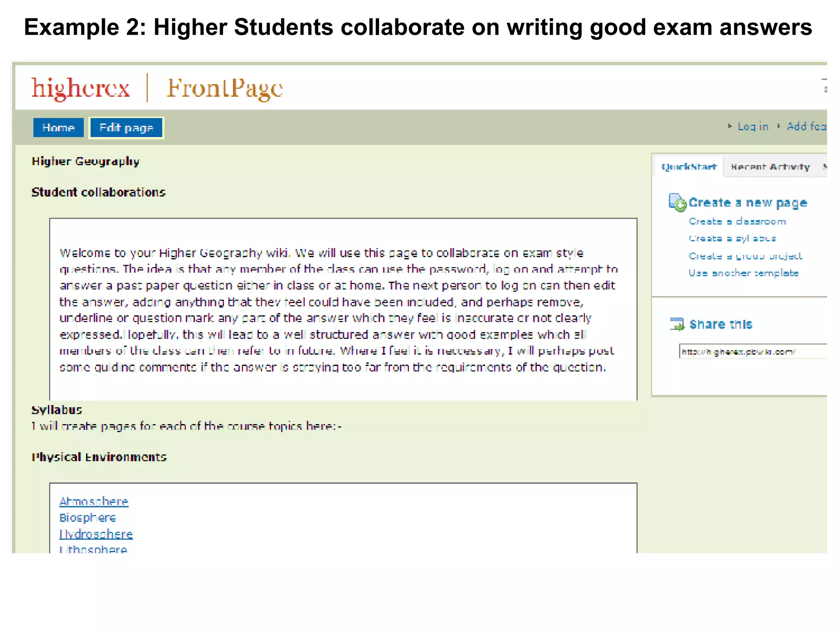The height and width of the screenshot is (630, 840).
Task: Click the Syllabus heading
Action: pyautogui.click(x=57, y=410)
